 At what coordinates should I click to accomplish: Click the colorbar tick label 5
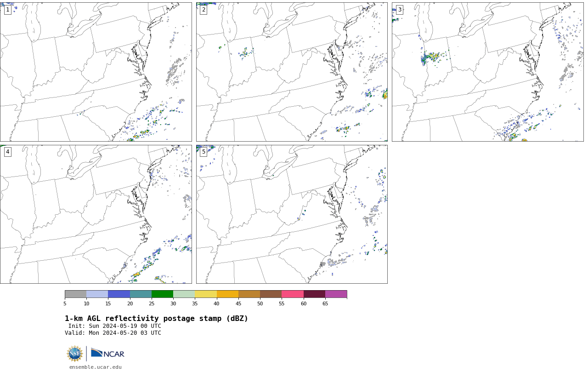pyautogui.click(x=65, y=303)
